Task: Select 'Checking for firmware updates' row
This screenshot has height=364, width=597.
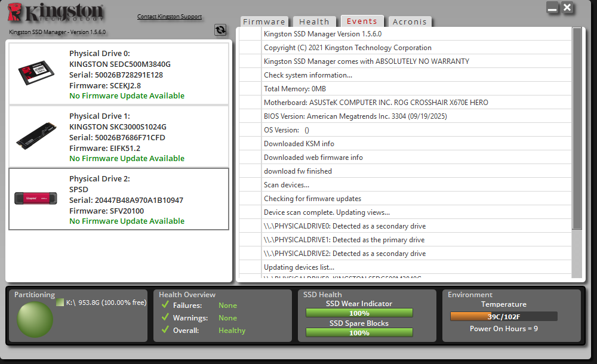Action: pos(405,198)
